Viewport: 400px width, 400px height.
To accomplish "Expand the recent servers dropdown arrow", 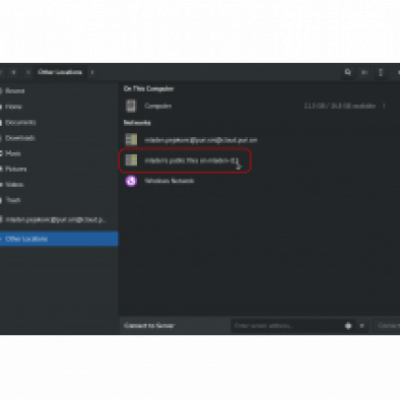I will pyautogui.click(x=362, y=326).
